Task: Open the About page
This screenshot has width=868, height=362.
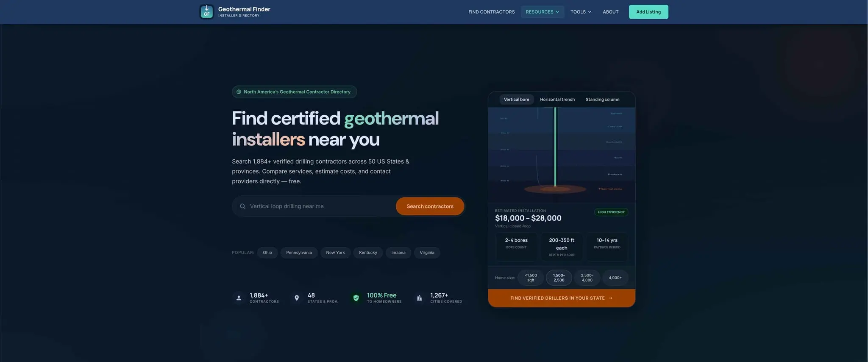Action: (611, 12)
